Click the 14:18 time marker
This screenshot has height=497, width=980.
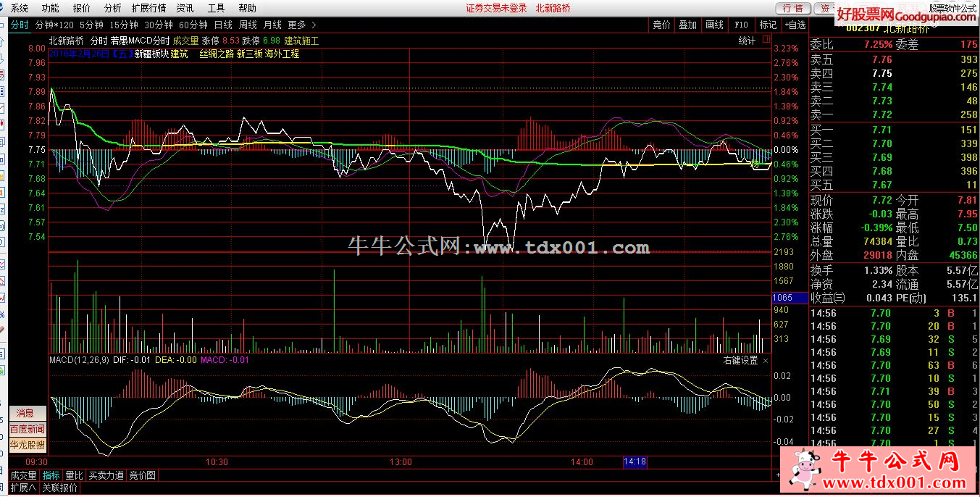tap(635, 461)
